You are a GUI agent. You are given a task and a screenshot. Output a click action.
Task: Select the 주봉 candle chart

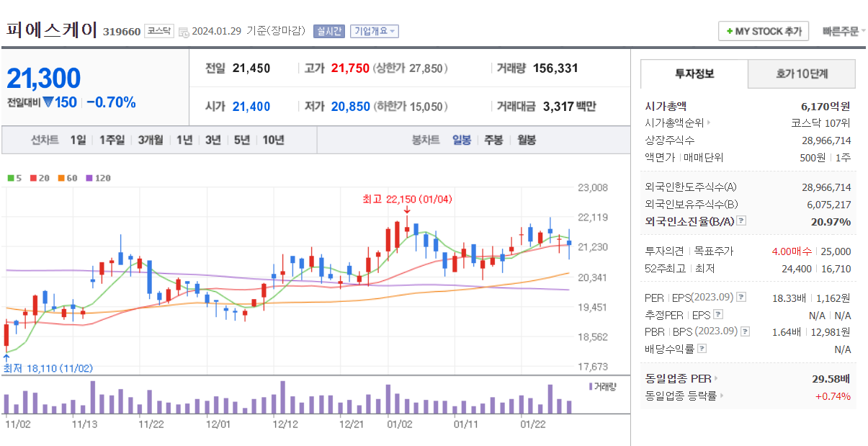(x=493, y=140)
